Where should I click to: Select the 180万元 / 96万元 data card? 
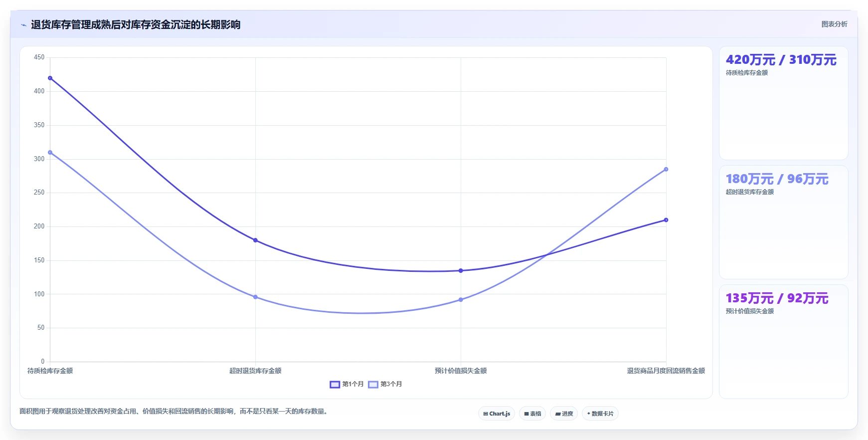point(783,222)
